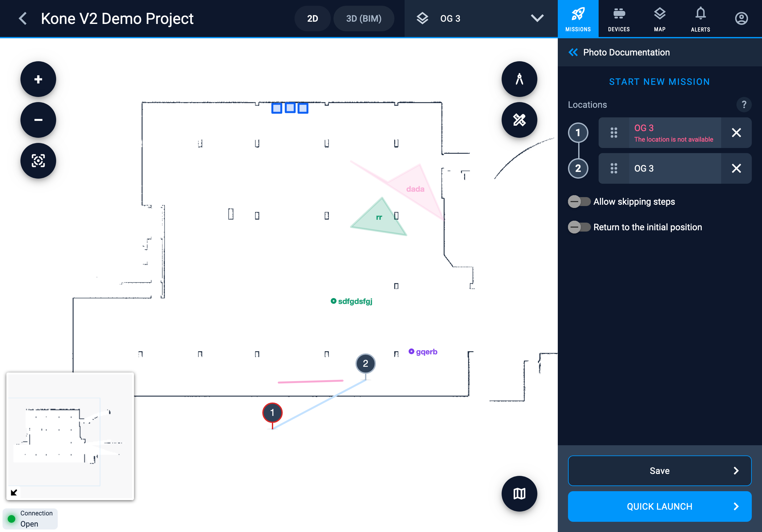Click the zoom out minus button
The image size is (762, 532).
(38, 120)
